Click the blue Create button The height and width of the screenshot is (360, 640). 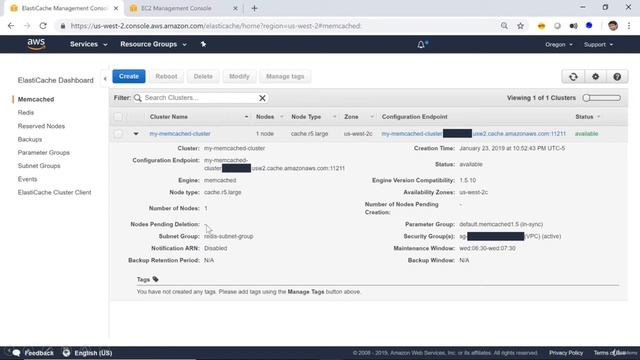point(129,76)
